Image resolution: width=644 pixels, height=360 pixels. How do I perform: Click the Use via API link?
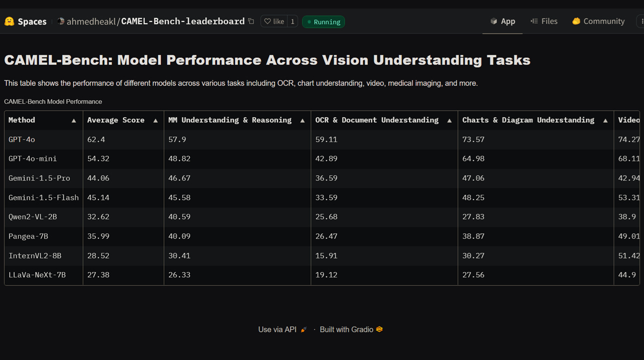(282, 329)
